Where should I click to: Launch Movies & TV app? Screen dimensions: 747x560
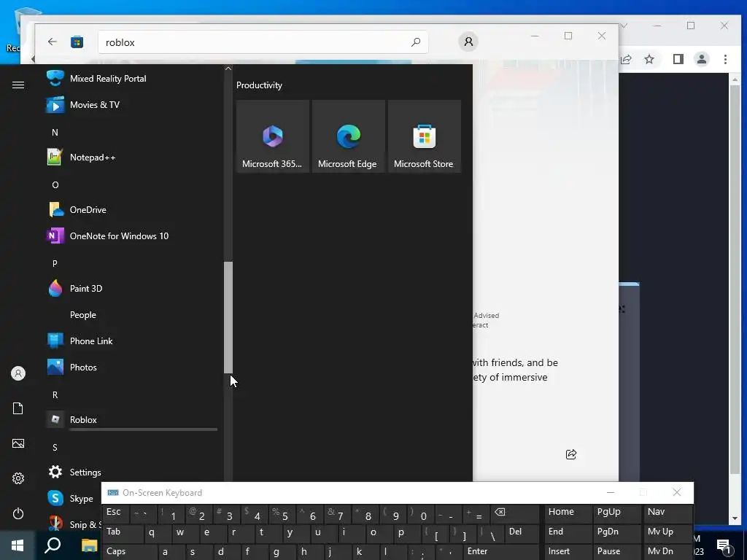pyautogui.click(x=131, y=105)
